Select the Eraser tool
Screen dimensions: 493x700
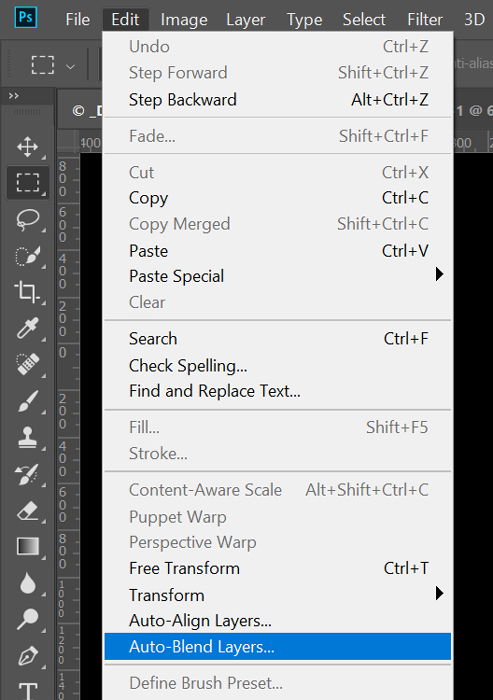28,511
